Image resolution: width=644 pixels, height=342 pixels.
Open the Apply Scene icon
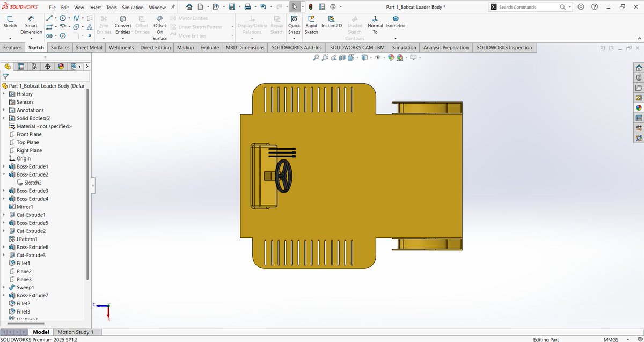[x=400, y=57]
